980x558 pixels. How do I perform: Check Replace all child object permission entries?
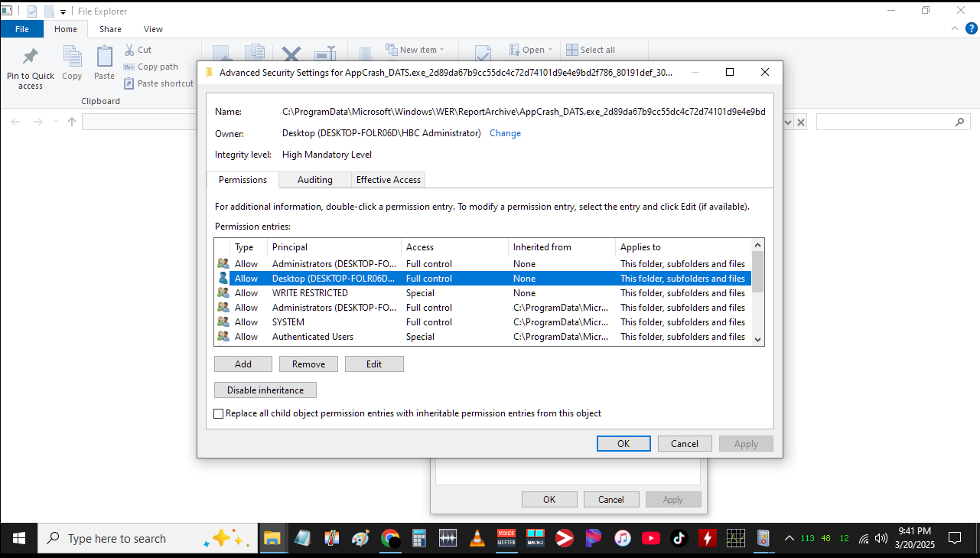point(219,413)
